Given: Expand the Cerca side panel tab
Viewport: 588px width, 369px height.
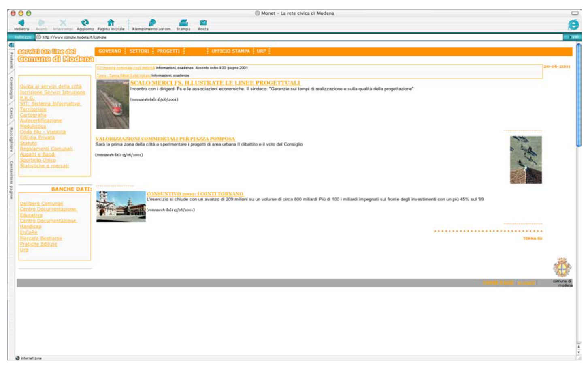Looking at the screenshot, I should pyautogui.click(x=11, y=113).
